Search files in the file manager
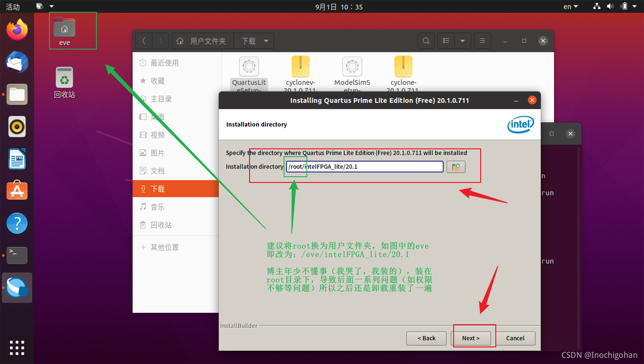The height and width of the screenshot is (364, 644). point(426,41)
